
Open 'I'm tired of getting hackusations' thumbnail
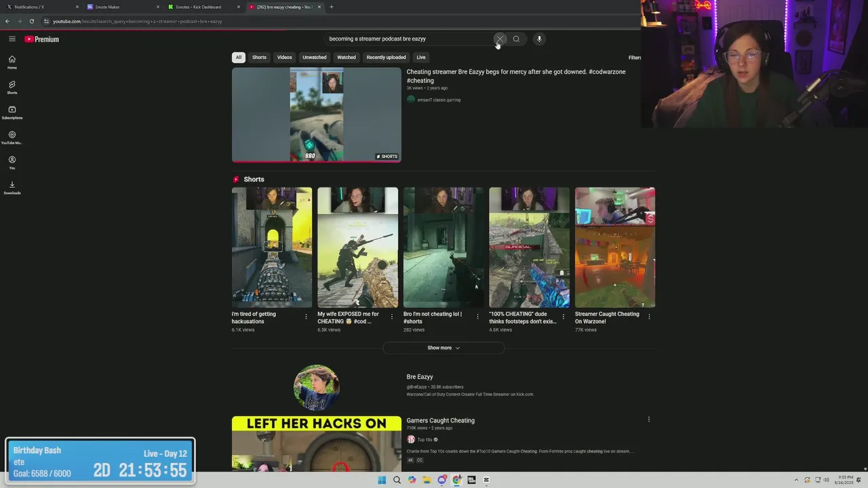click(x=272, y=247)
